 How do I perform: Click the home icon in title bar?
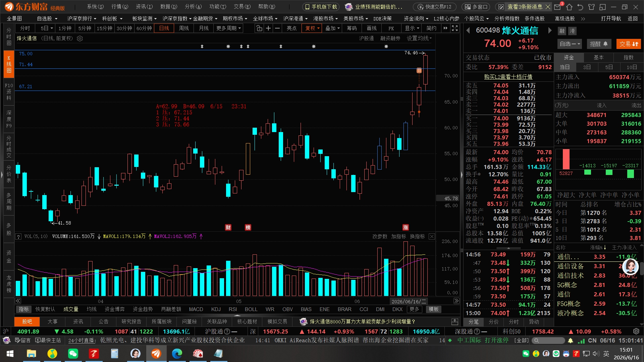pos(569,7)
